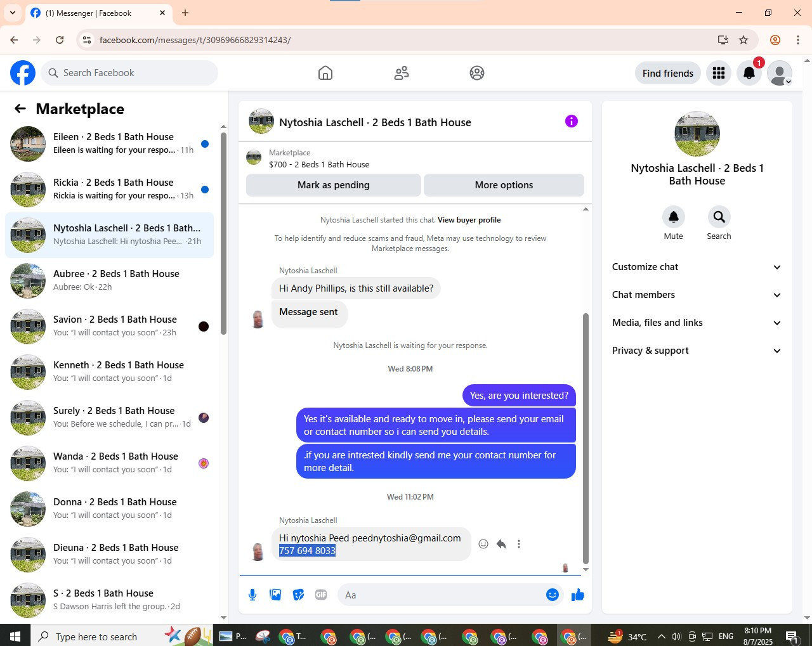Open the listing photo in right panel
Image resolution: width=812 pixels, height=646 pixels.
click(697, 134)
